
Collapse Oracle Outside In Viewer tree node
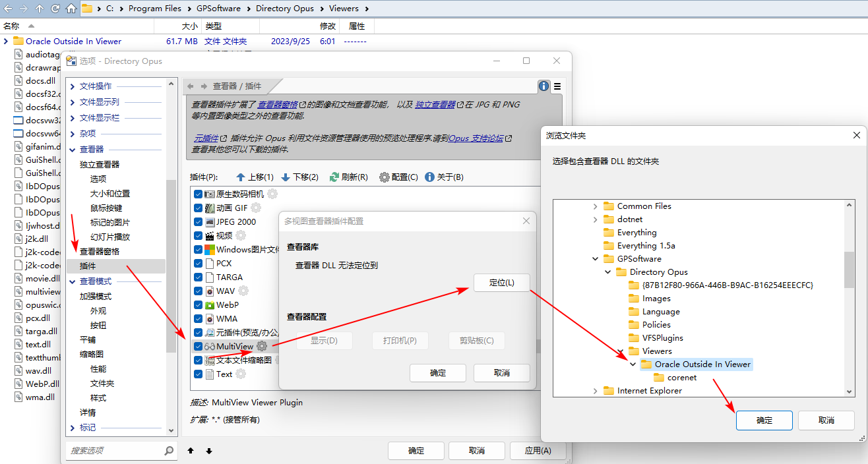click(633, 364)
